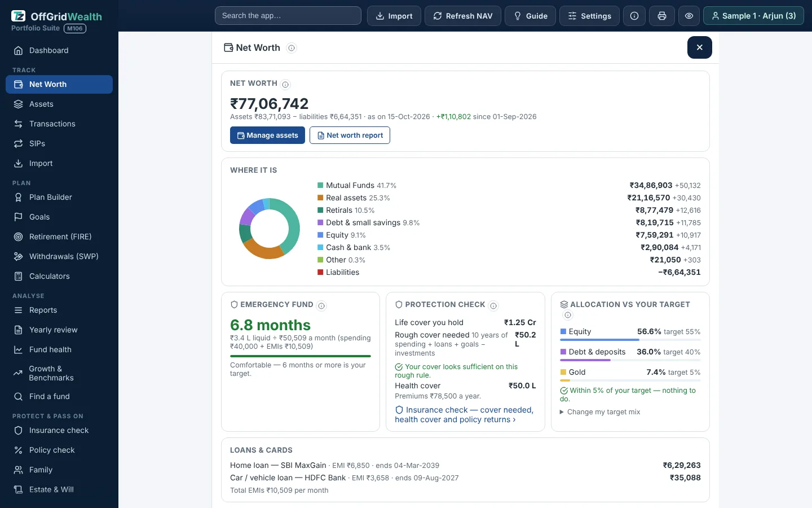Image resolution: width=812 pixels, height=508 pixels.
Task: Click the info icon next to the NET WORTH label
Action: point(285,85)
